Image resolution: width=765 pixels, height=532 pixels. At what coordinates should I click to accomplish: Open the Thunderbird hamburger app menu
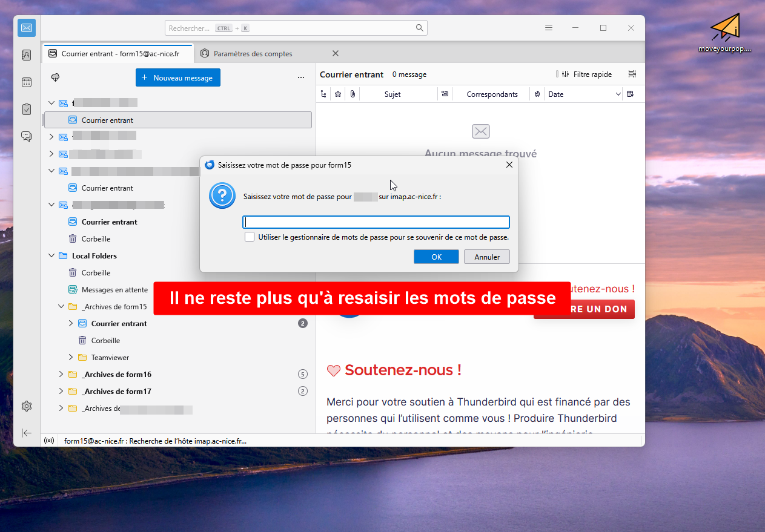click(549, 28)
